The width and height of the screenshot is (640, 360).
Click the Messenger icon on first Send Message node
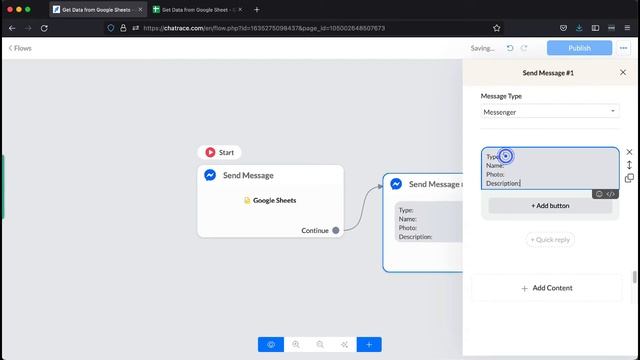pos(210,175)
